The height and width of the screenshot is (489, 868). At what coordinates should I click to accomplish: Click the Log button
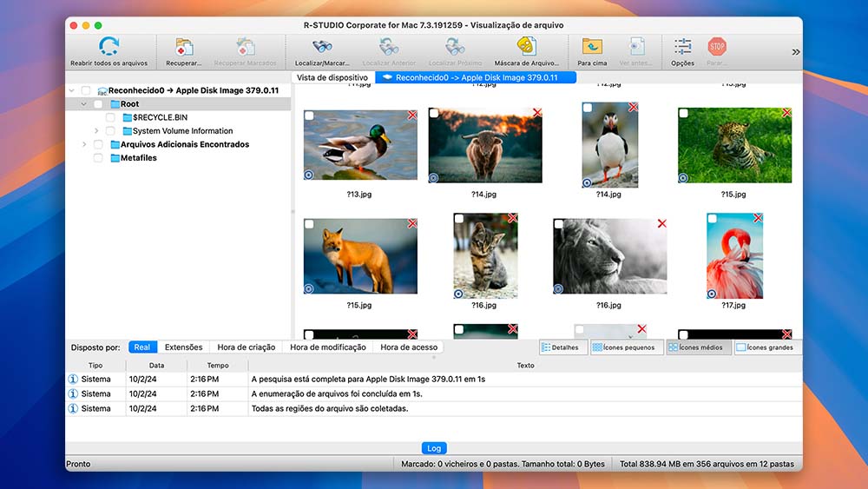434,448
